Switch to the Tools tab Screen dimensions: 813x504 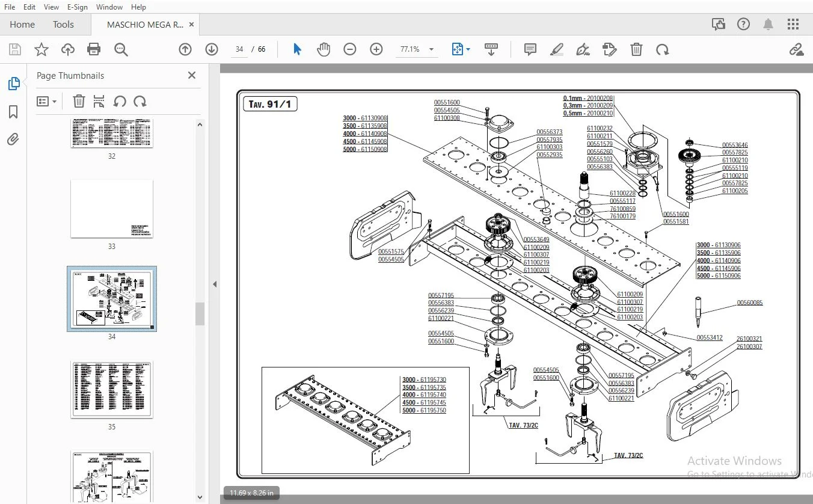[63, 25]
